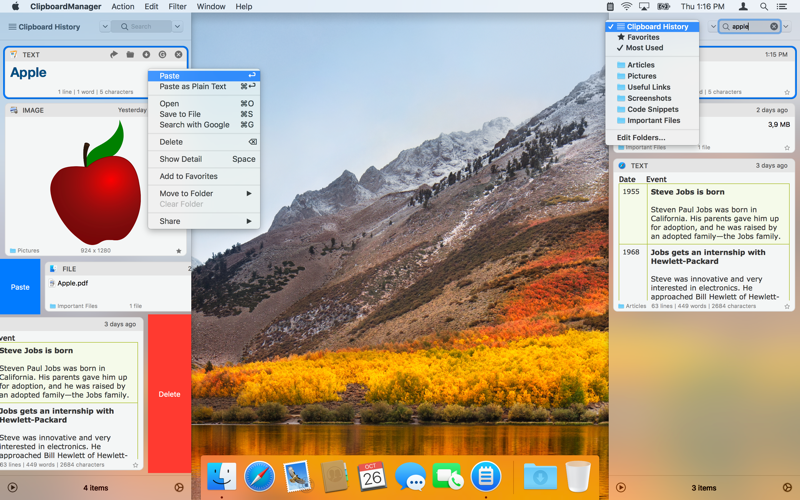Select the Code Snippets folder in the list
The height and width of the screenshot is (500, 800).
652,109
